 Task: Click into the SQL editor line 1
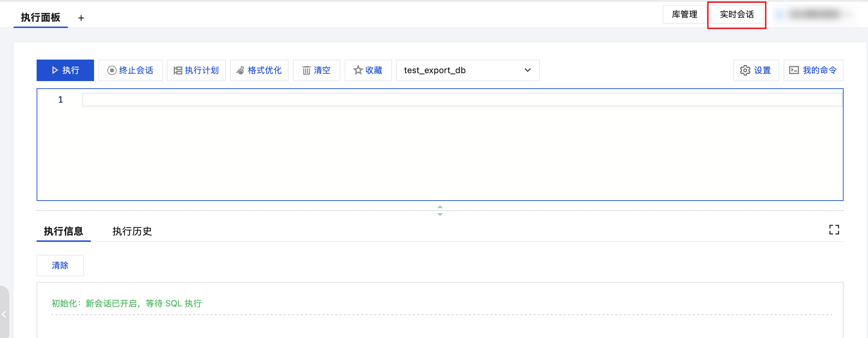pos(462,100)
